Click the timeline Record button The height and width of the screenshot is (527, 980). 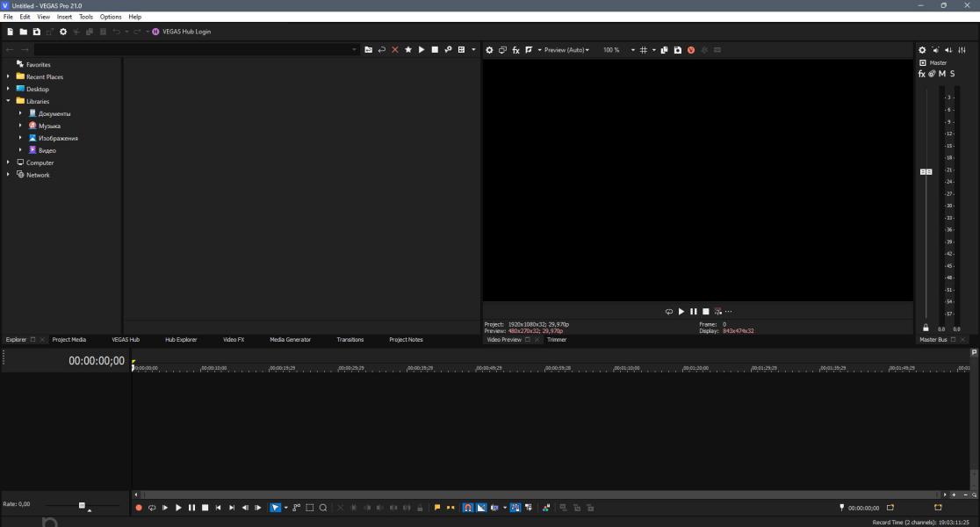[x=139, y=508]
